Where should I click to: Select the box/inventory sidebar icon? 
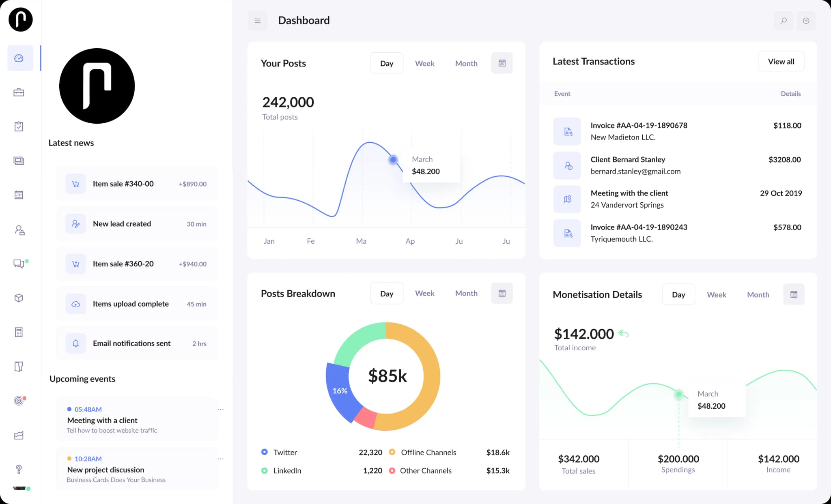(x=19, y=298)
